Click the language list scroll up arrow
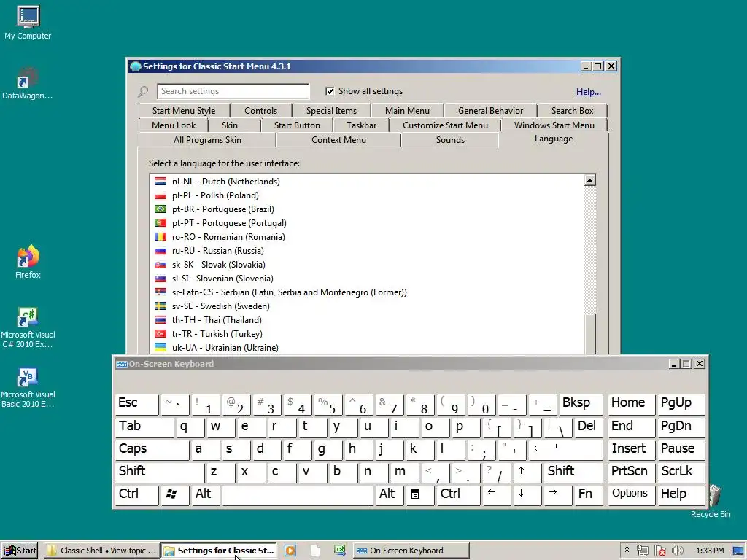 pos(589,180)
